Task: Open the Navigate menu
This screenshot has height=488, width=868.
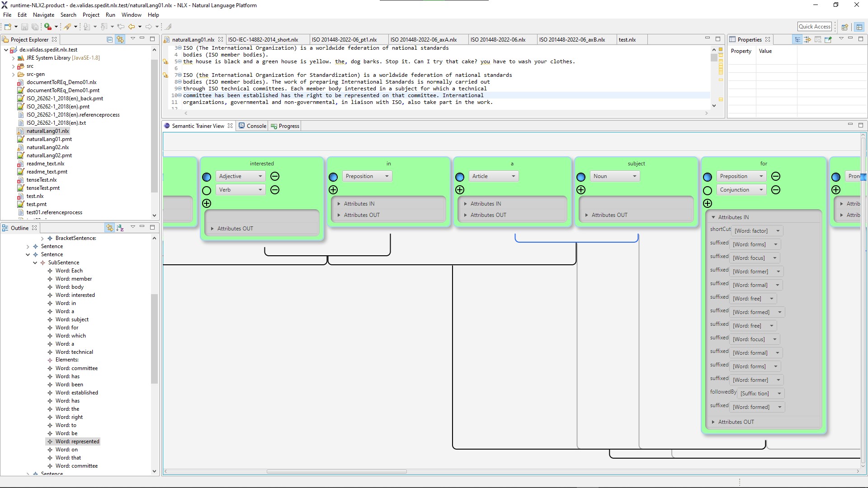Action: click(43, 15)
